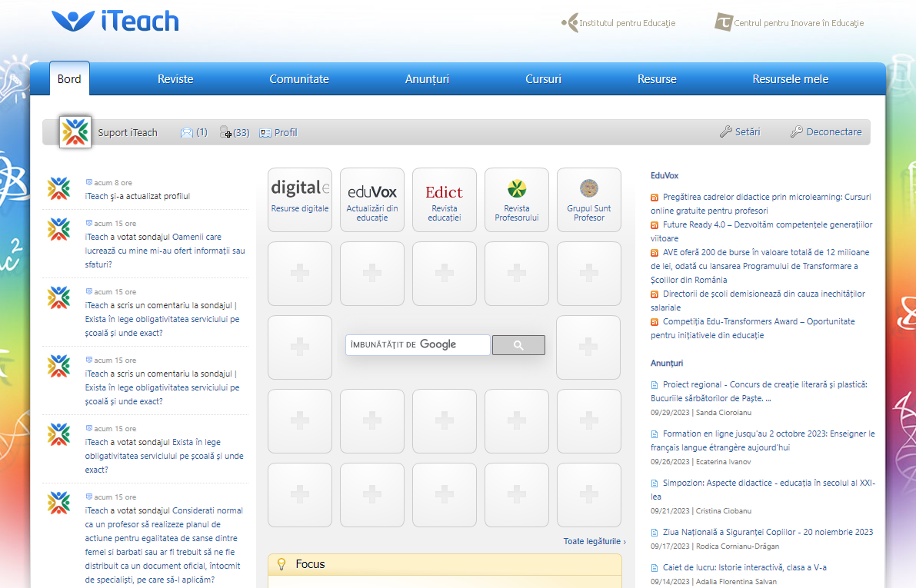Screen dimensions: 916x588
Task: Click document icon beside Simpozion announcement
Action: [x=655, y=483]
